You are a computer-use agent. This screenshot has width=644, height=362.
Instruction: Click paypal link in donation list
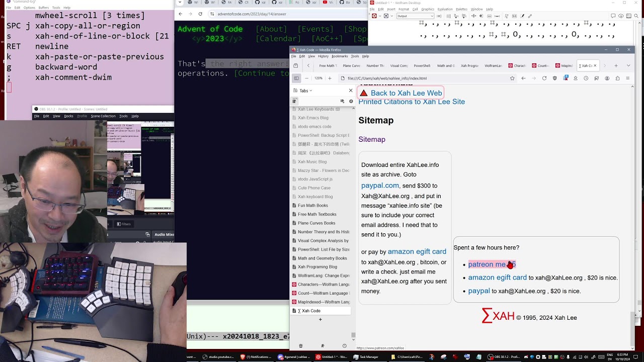tap(478, 291)
